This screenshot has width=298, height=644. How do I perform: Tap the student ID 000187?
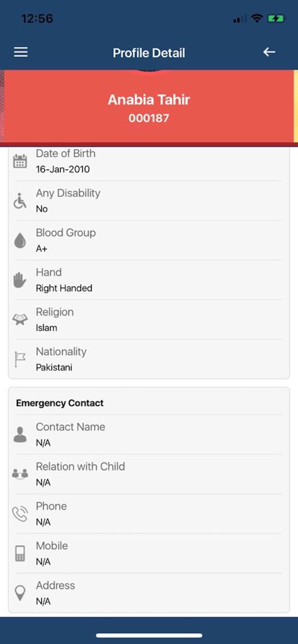coord(149,118)
